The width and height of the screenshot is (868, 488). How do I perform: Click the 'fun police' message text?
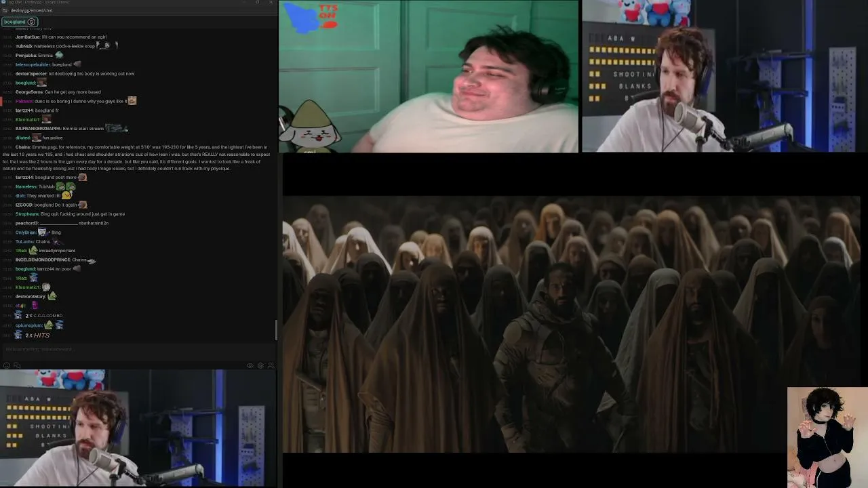[53, 138]
